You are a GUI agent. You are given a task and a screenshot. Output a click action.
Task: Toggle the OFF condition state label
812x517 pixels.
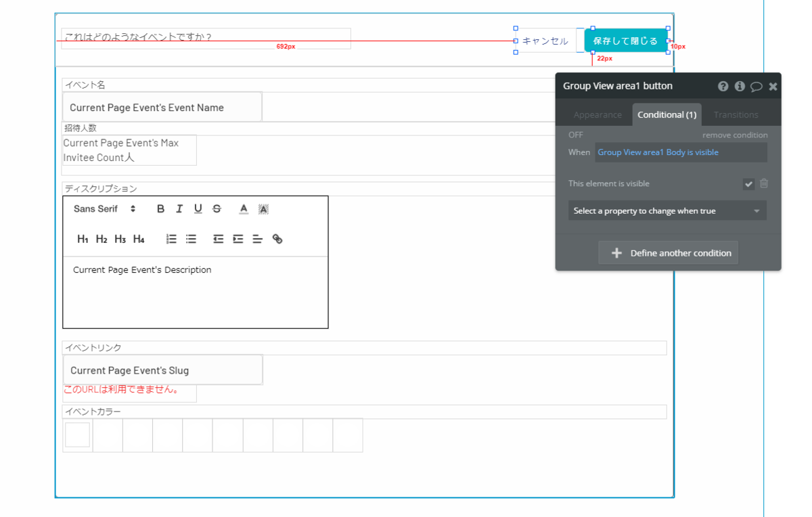[x=576, y=135]
